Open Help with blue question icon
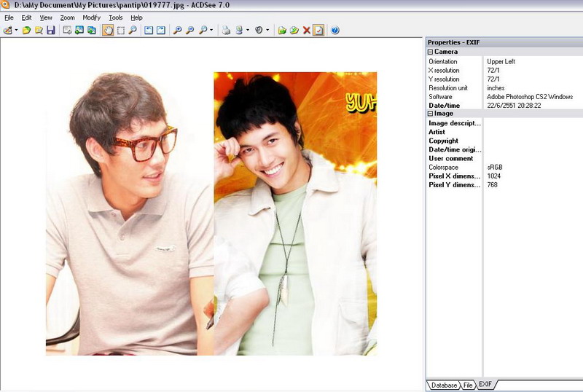Screen dimensions: 583x392 335,30
